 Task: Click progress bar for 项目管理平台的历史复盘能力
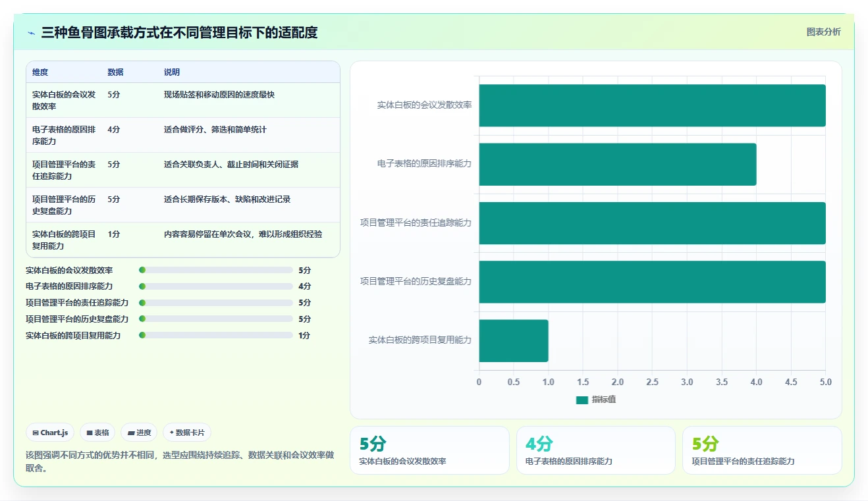[216, 319]
